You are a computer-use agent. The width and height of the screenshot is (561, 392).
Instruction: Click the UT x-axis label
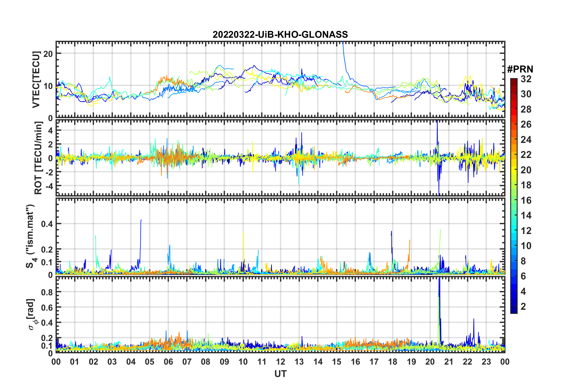(280, 374)
